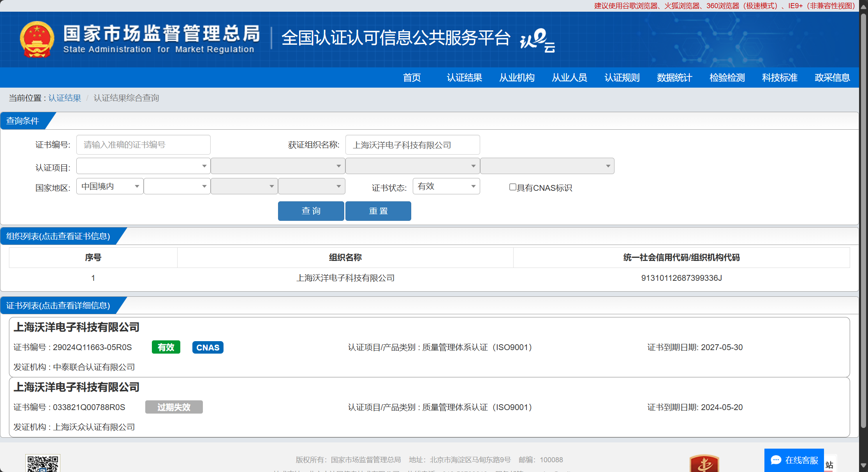Open certificate 033821Q00788R0S details
This screenshot has height=472, width=868.
pyautogui.click(x=430, y=407)
